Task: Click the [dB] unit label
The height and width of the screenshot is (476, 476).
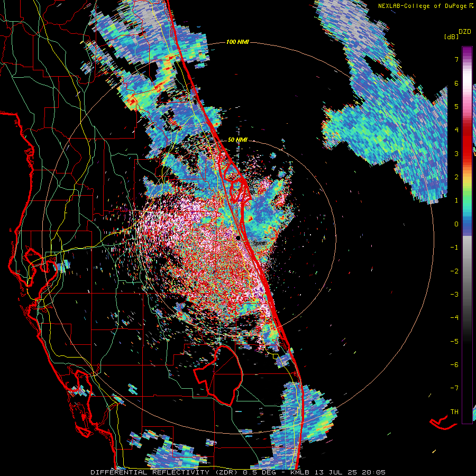Action: (451, 36)
